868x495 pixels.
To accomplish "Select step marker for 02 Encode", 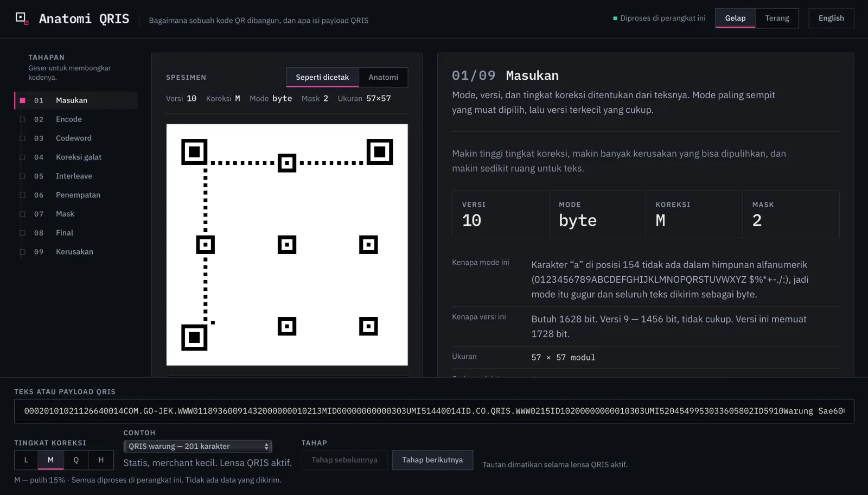I will [23, 119].
